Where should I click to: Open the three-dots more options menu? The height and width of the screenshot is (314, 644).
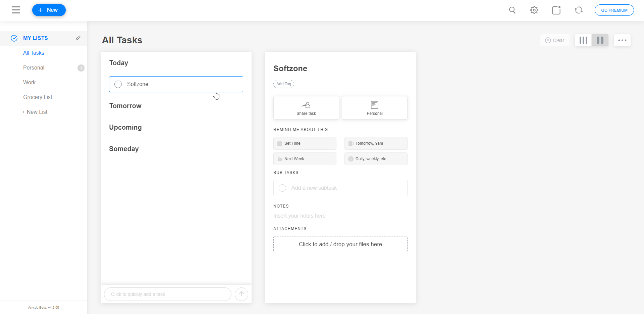click(x=622, y=40)
